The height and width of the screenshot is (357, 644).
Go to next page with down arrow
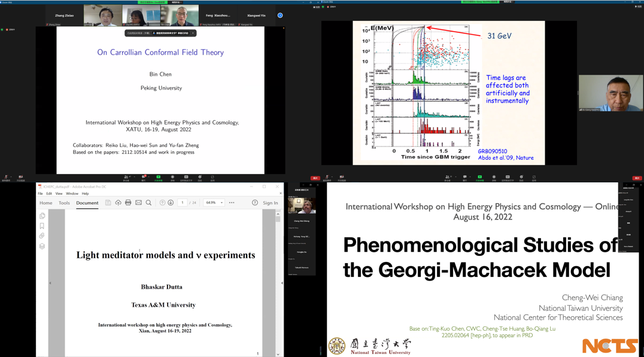pos(171,203)
